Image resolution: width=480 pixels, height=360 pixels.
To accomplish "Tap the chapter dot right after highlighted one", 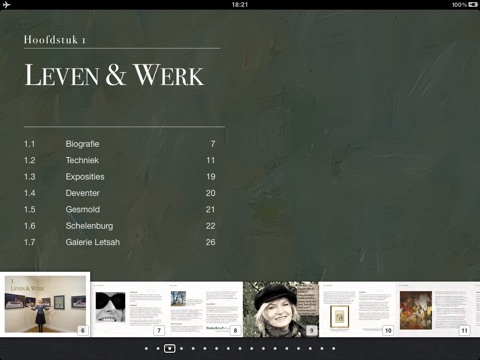I will (x=181, y=349).
